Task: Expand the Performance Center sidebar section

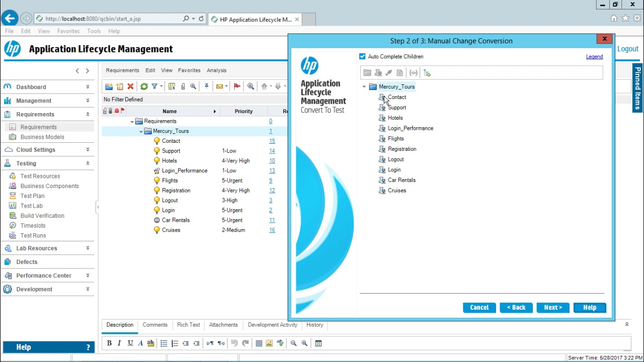Action: (88, 276)
